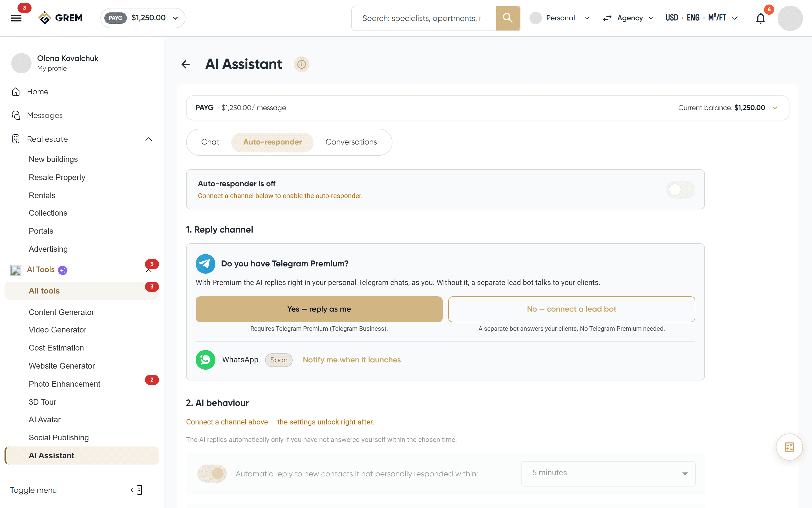Click the AI Tools sparkle badge
812x508 pixels.
[63, 270]
